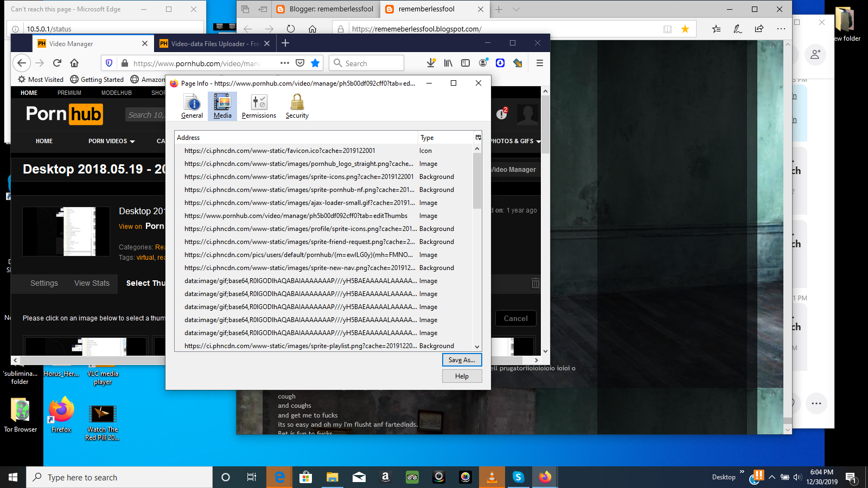Open the Most Visited bookmark

pyautogui.click(x=41, y=79)
